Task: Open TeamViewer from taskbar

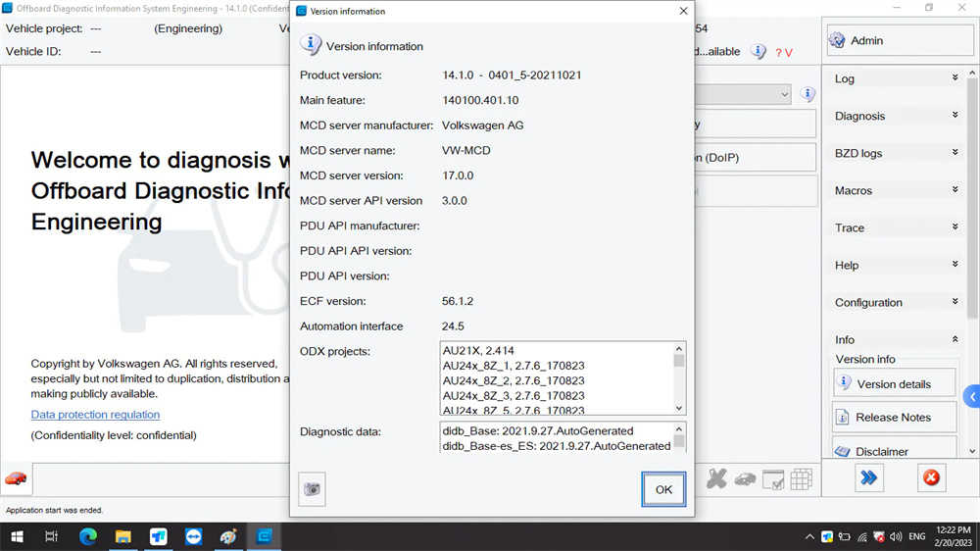Action: pyautogui.click(x=193, y=536)
